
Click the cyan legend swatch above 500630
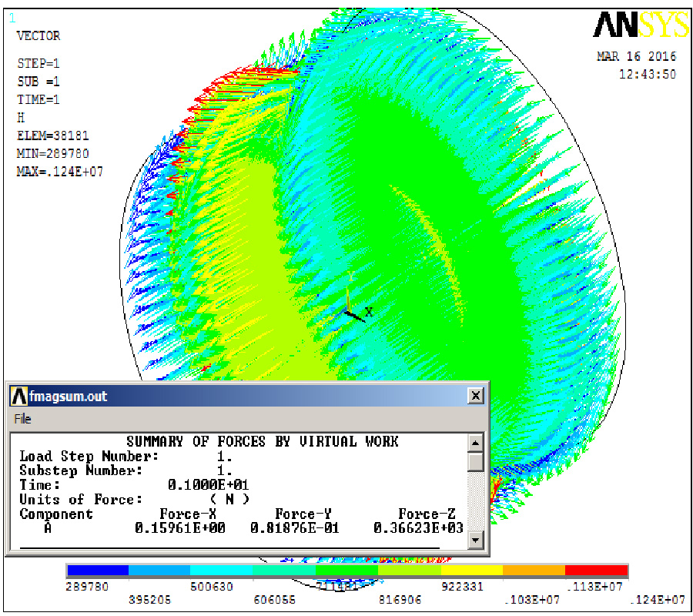[222, 571]
